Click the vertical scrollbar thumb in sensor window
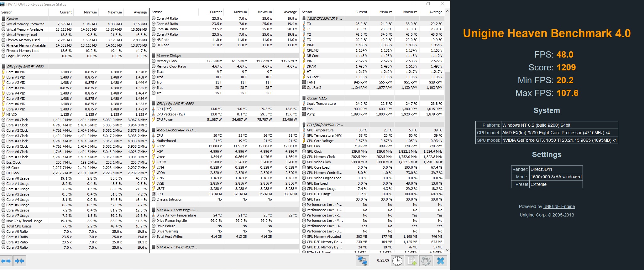The width and height of the screenshot is (644, 270). [x=447, y=125]
